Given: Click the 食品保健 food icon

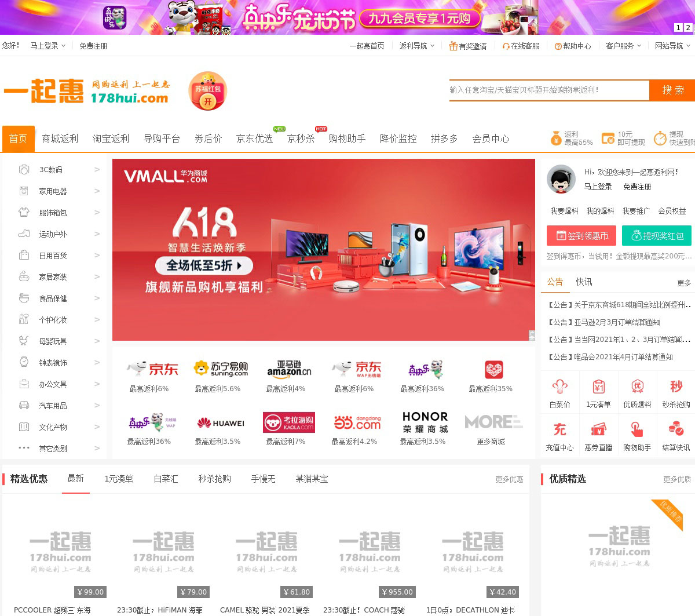Looking at the screenshot, I should [x=24, y=298].
